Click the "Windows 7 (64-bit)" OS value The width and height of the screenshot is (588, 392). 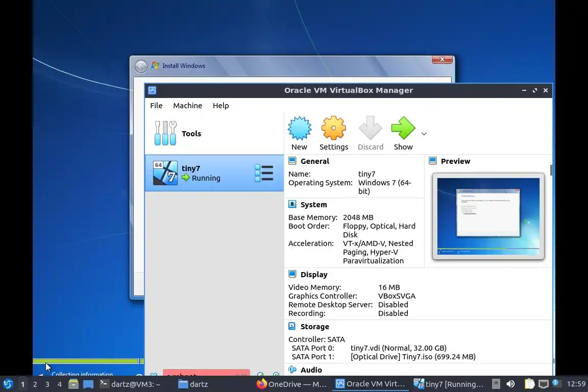click(385, 187)
